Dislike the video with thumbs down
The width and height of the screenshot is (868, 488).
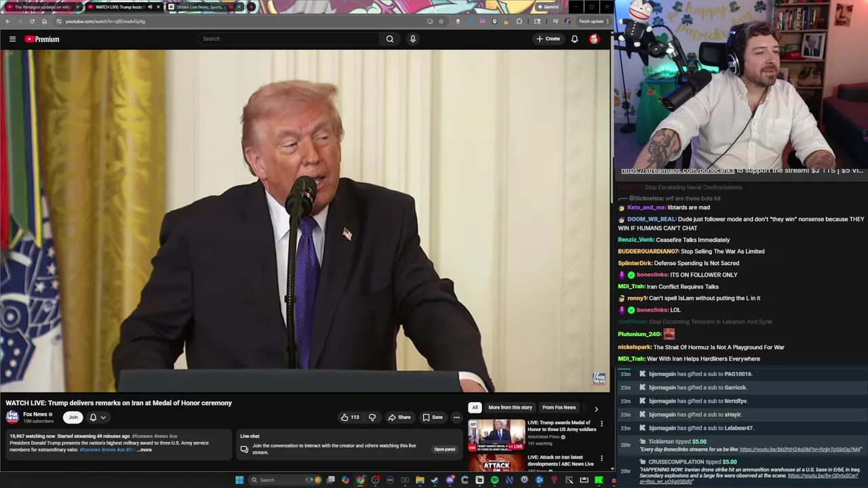(372, 417)
